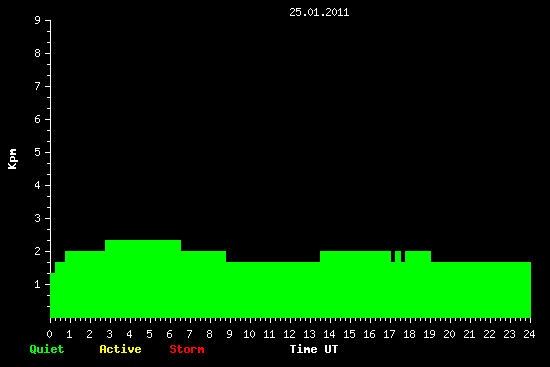
Task: Click hour 0 on the time axis
Action: coord(49,334)
